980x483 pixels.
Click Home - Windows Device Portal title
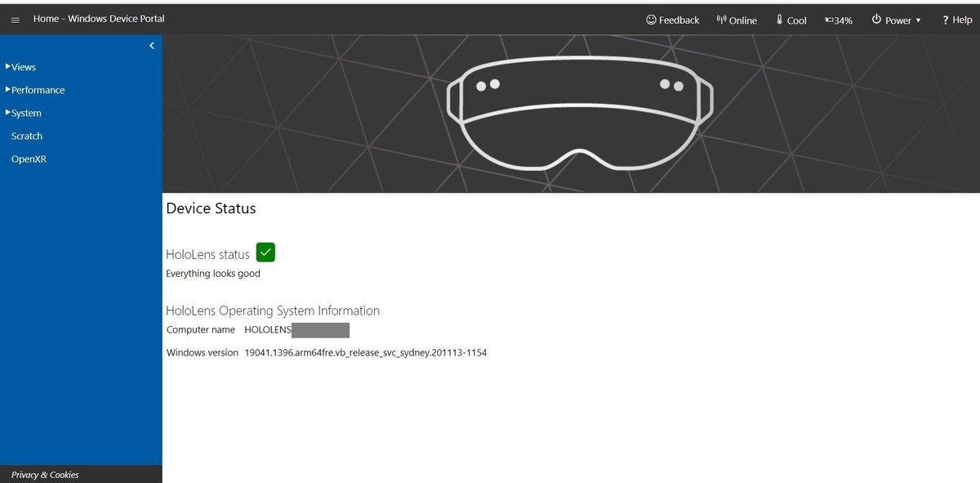point(99,19)
